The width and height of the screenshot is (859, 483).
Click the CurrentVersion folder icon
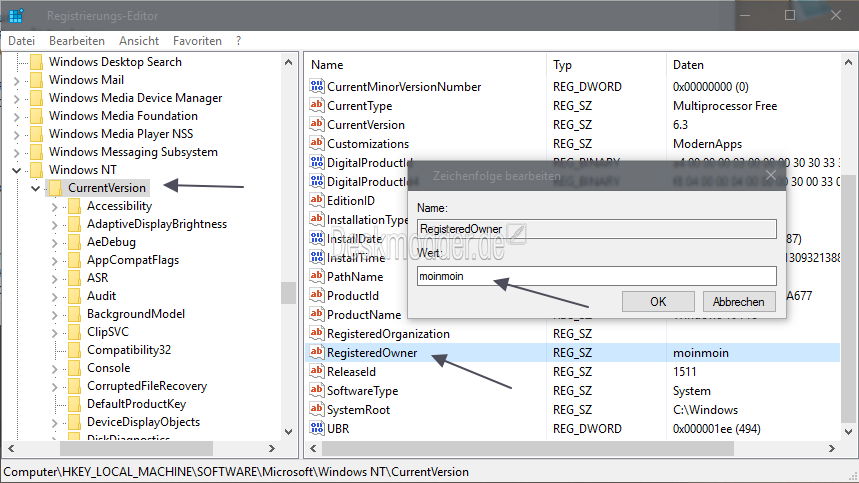pos(55,188)
